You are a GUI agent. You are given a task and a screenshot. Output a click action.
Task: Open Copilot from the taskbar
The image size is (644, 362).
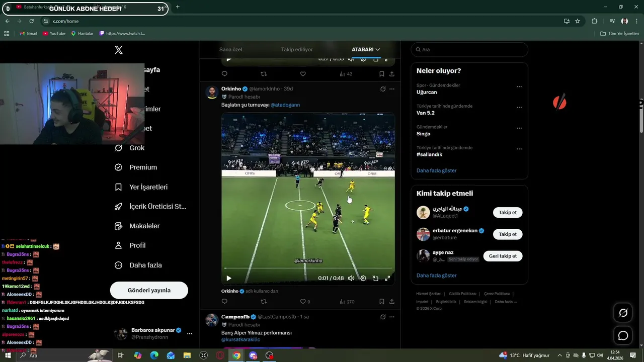137,355
